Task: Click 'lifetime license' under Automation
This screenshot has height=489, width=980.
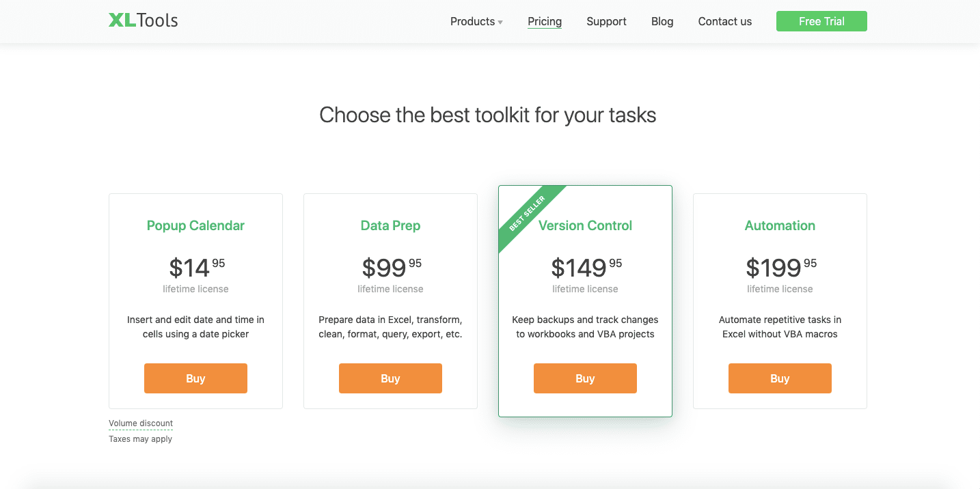Action: 780,289
